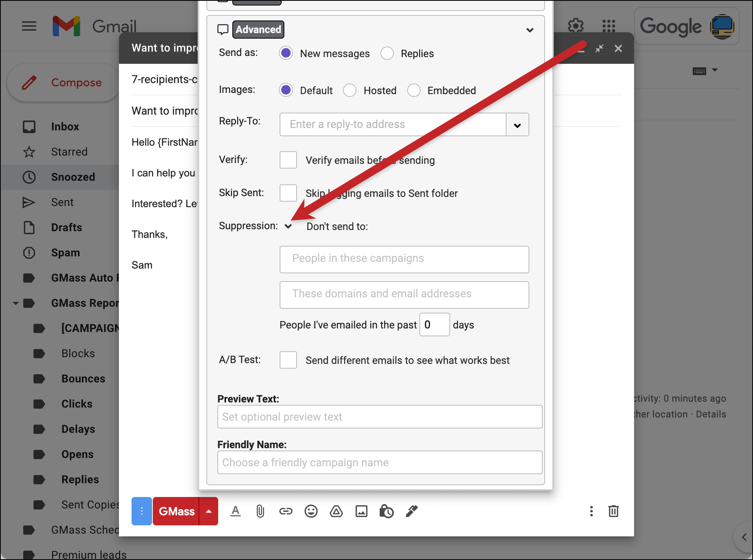The image size is (753, 560).
Task: Click the Set optional preview text field
Action: click(x=380, y=417)
